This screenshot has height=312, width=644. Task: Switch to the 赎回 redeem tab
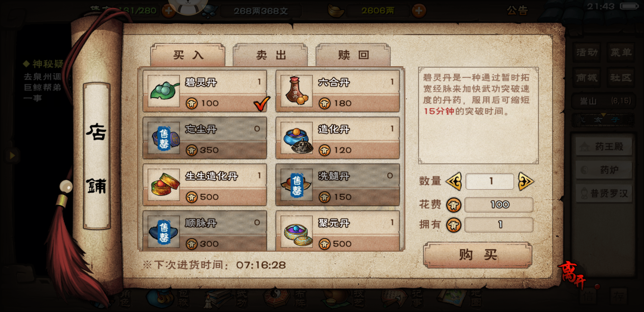coord(353,55)
